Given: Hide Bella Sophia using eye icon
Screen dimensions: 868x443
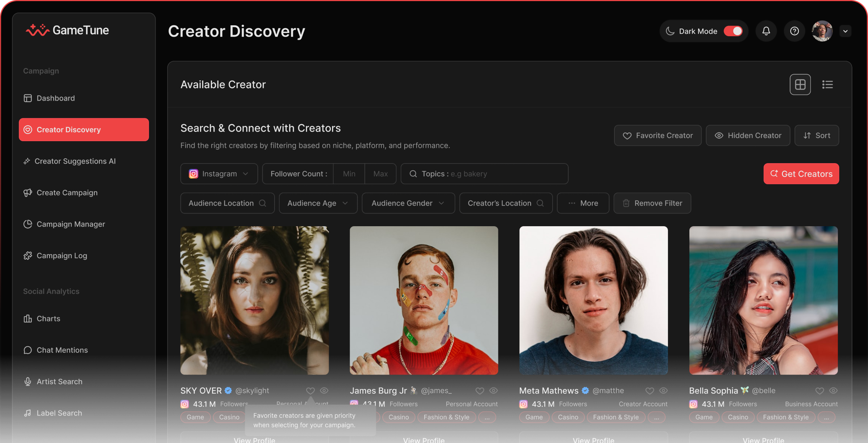Looking at the screenshot, I should pyautogui.click(x=833, y=391).
